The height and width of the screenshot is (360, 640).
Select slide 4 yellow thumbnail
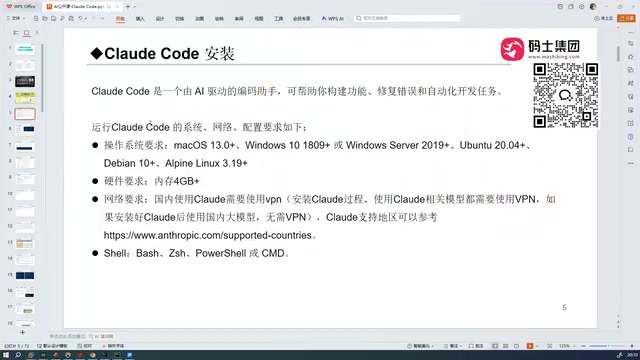click(25, 98)
